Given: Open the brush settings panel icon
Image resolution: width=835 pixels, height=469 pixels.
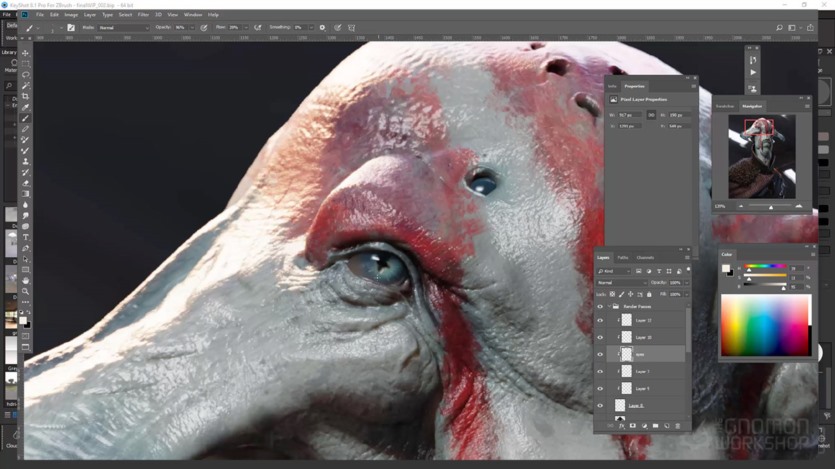Looking at the screenshot, I should tap(71, 28).
